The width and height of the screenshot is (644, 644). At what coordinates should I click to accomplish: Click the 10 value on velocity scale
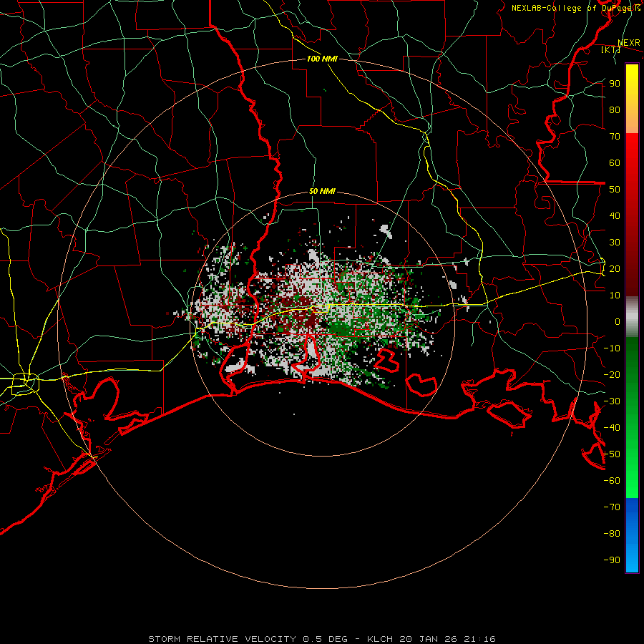[x=615, y=296]
